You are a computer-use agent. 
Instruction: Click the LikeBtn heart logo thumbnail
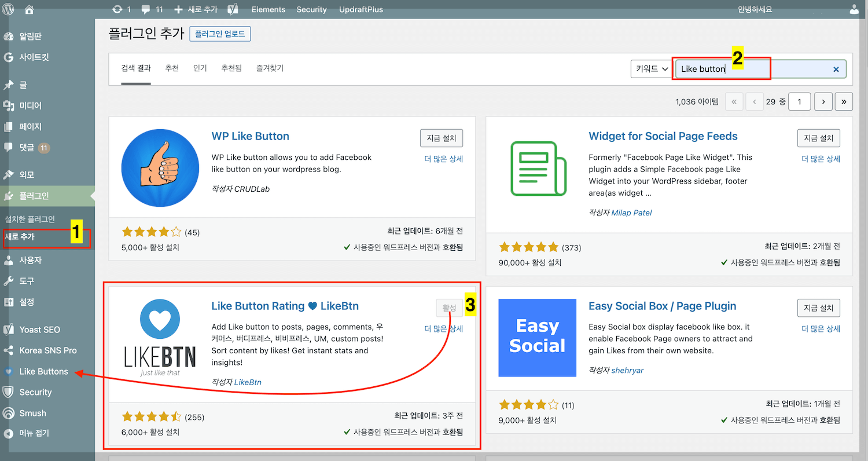(160, 338)
